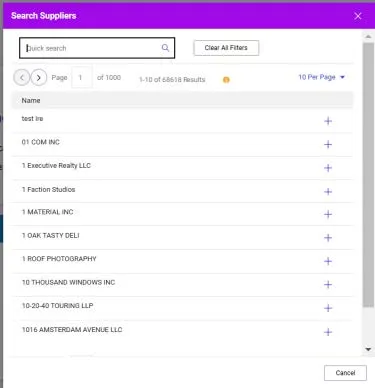This screenshot has height=388, width=375.
Task: Select 1 OAK TASTY DELI name
Action: click(50, 235)
